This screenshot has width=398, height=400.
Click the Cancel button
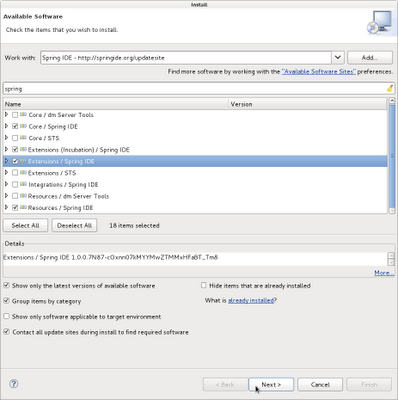[320, 384]
